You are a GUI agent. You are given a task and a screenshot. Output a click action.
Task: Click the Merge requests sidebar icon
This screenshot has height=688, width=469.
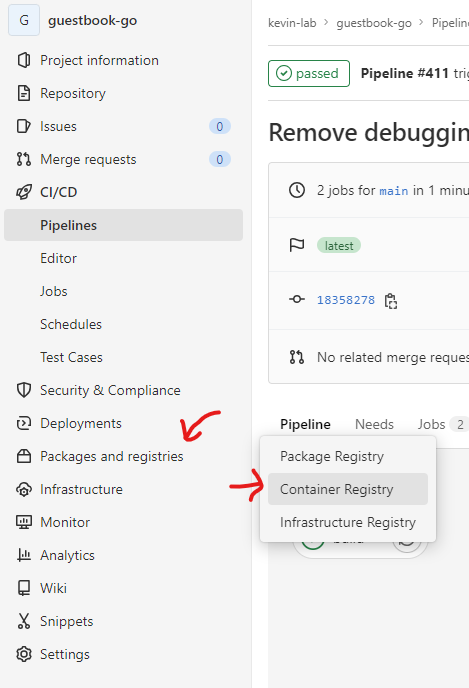pos(24,159)
